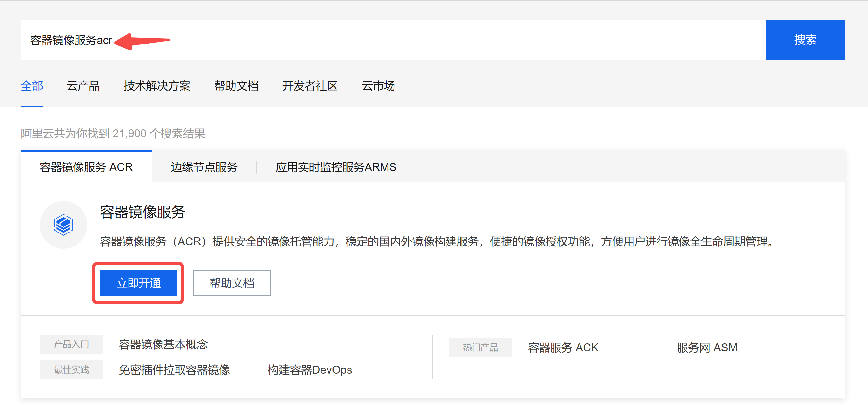Switch to the 边缘节点服务 product tab

[204, 167]
